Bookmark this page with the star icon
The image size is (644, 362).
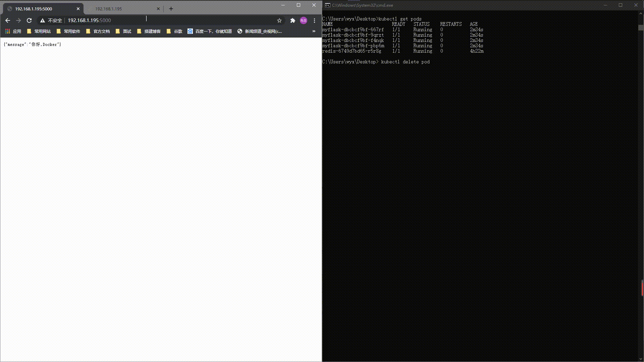click(x=279, y=20)
